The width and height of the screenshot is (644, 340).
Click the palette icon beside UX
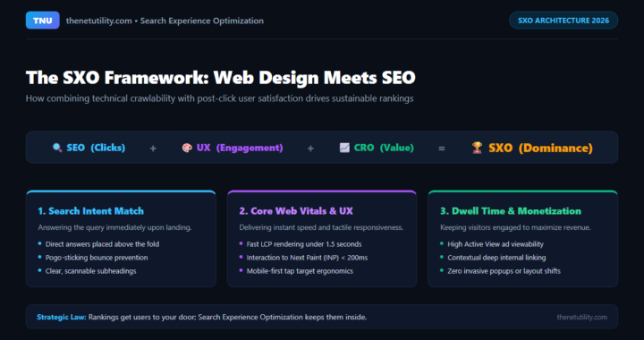coord(187,148)
